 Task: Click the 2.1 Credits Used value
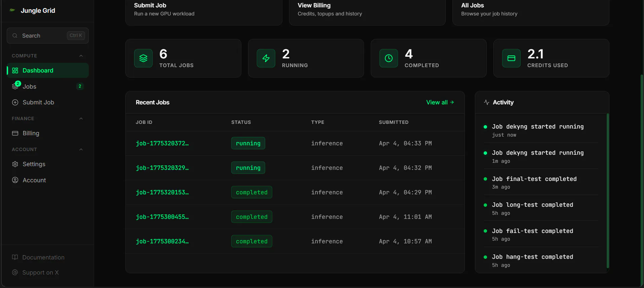click(x=535, y=54)
